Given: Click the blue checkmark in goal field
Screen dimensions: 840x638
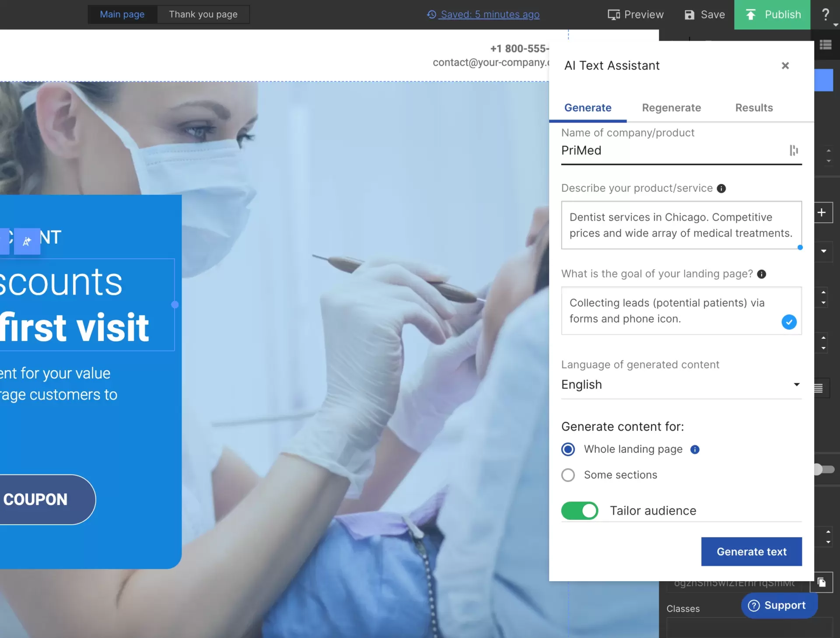Looking at the screenshot, I should pos(789,322).
